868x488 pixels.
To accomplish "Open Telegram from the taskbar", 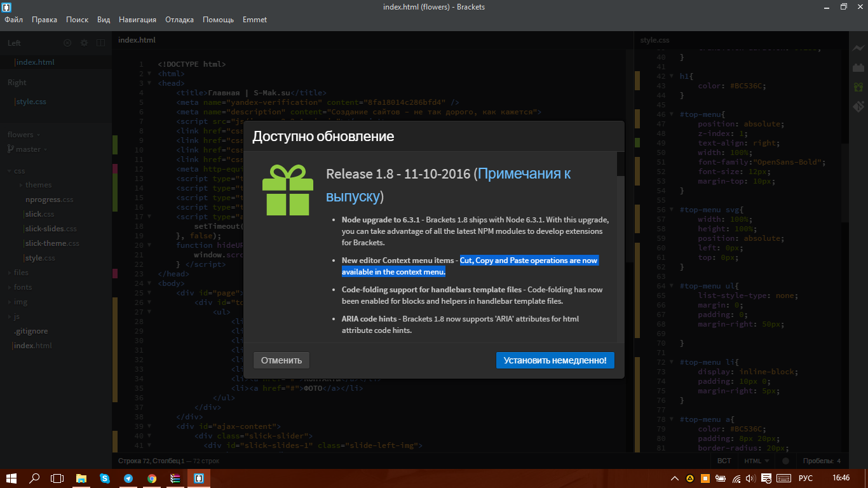I will [128, 478].
